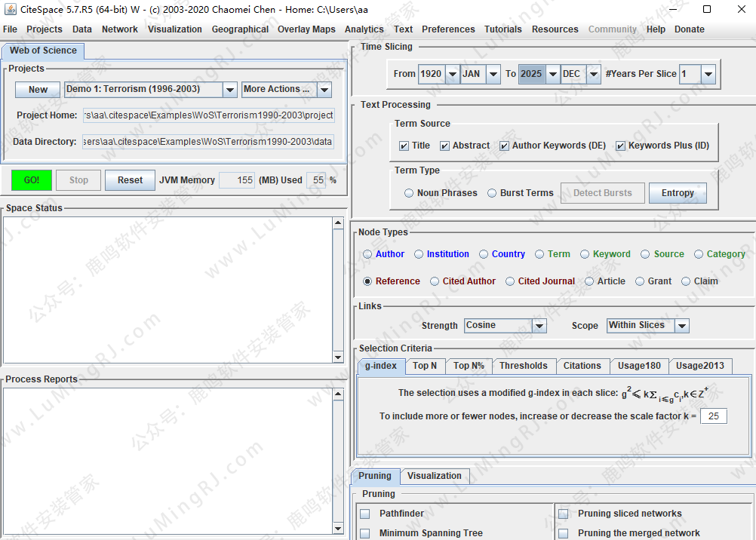
Task: Open the Years Per Slice dropdown
Action: [708, 74]
